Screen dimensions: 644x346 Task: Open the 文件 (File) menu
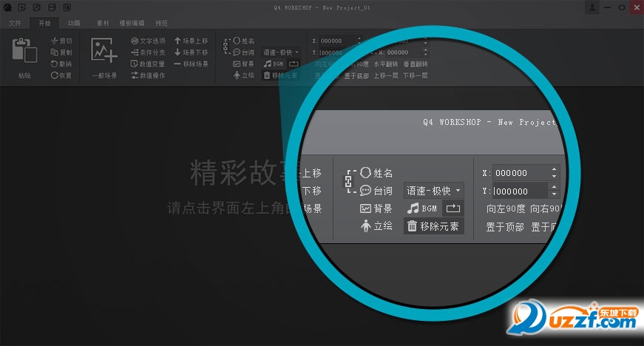tap(16, 23)
